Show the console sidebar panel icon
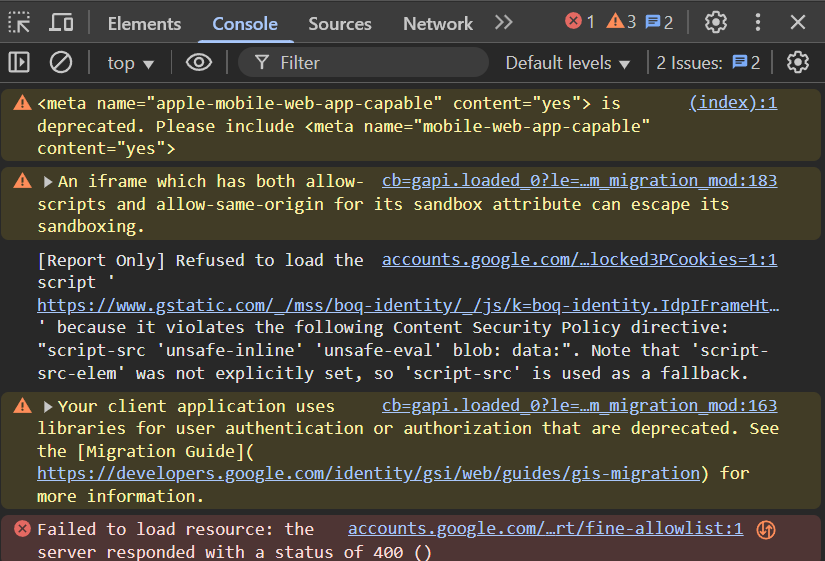Viewport: 825px width, 561px height. tap(20, 63)
